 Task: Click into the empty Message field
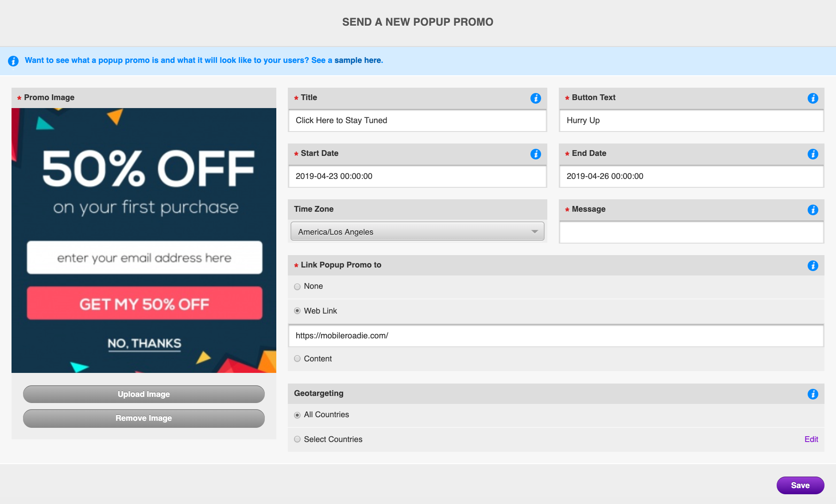tap(691, 232)
